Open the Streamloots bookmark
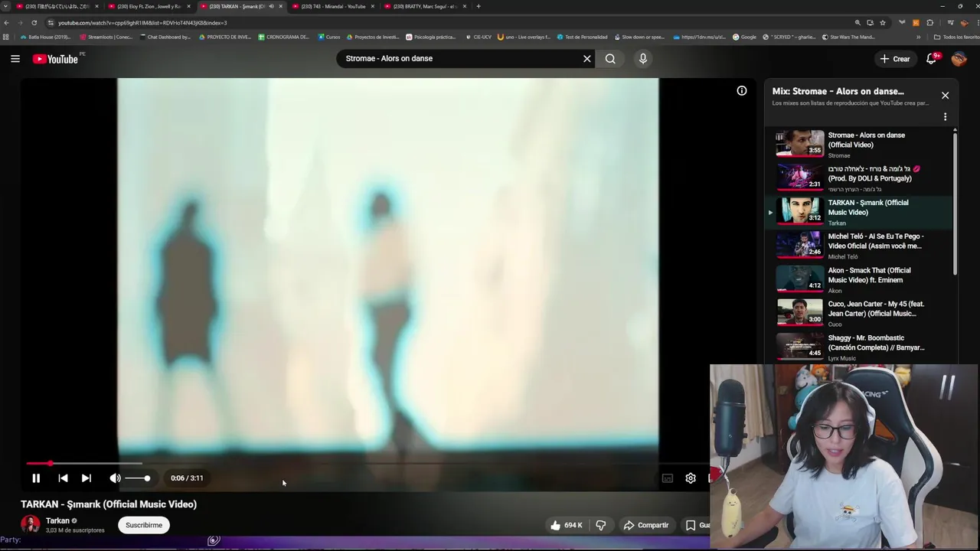Screen dimensions: 980x551 coord(106,37)
